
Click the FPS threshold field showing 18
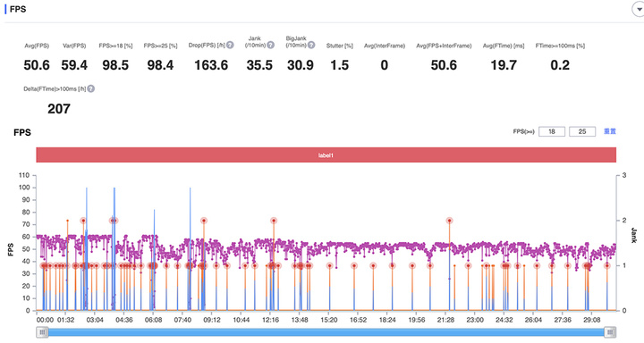click(x=552, y=131)
